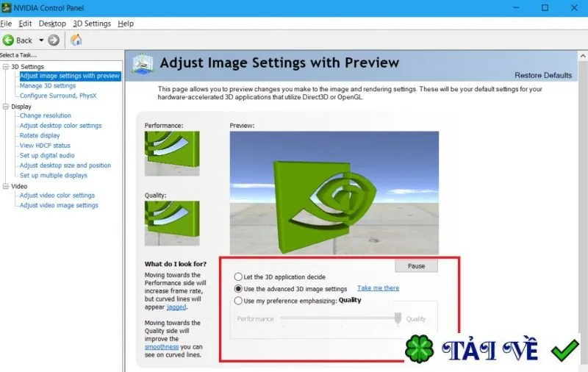Click the Performance preview thumbnail
This screenshot has height=372, width=588.
tap(172, 154)
